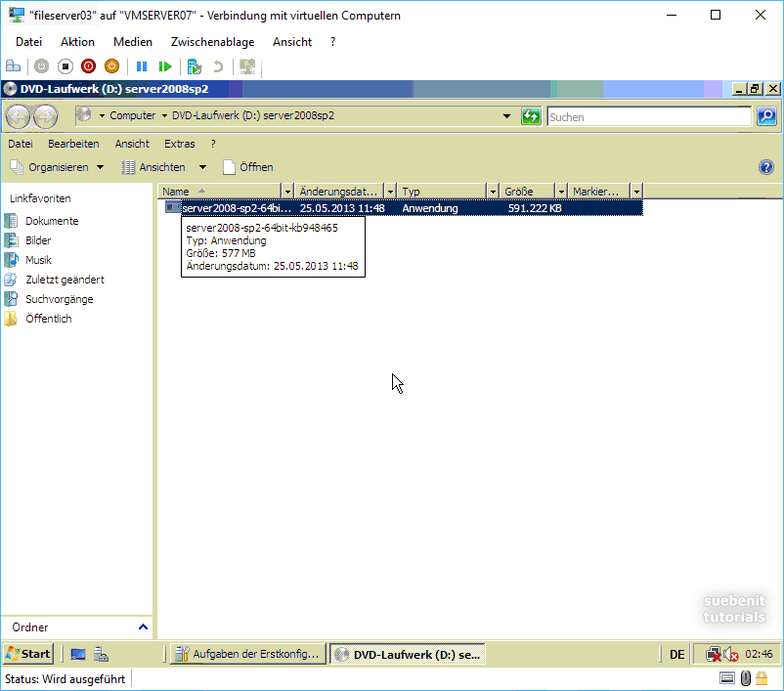Viewport: 784px width, 691px height.
Task: Go back in Explorer navigation
Action: 19,117
